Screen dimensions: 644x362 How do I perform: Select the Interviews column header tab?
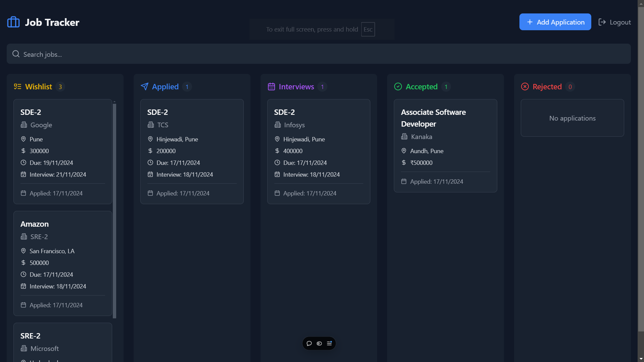(x=296, y=86)
